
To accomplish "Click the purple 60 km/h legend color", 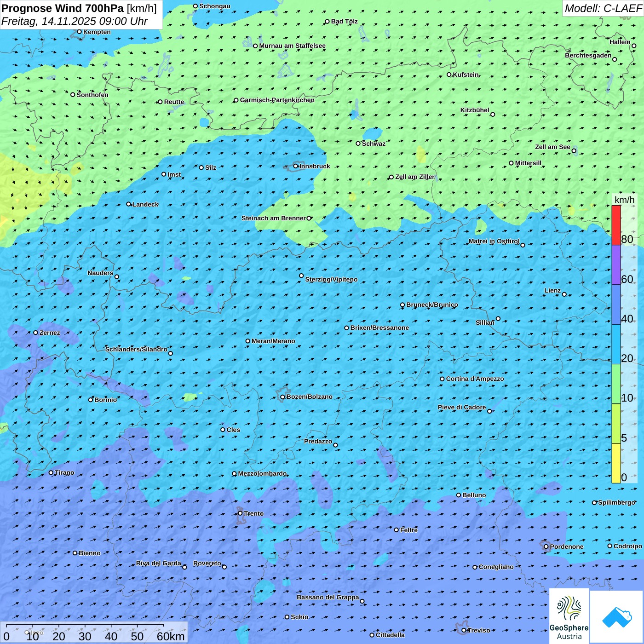I will (x=616, y=265).
